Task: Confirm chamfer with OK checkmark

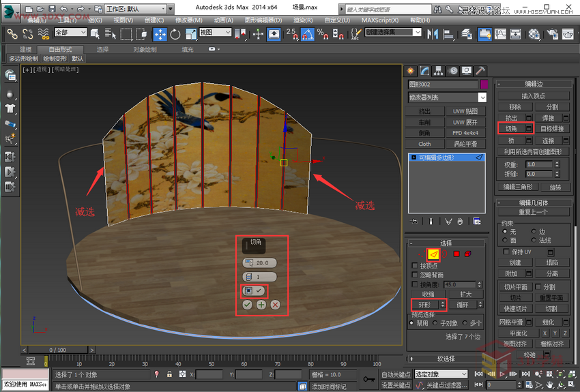Action: tap(247, 305)
